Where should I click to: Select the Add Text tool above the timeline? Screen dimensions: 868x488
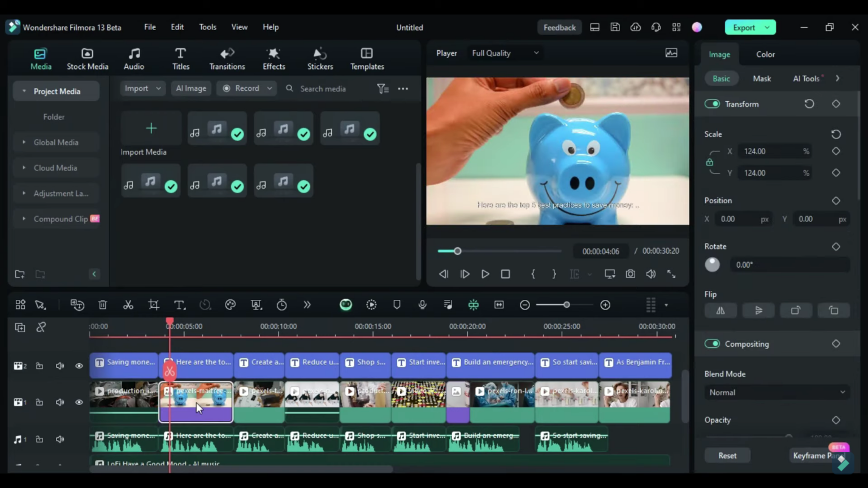tap(179, 304)
